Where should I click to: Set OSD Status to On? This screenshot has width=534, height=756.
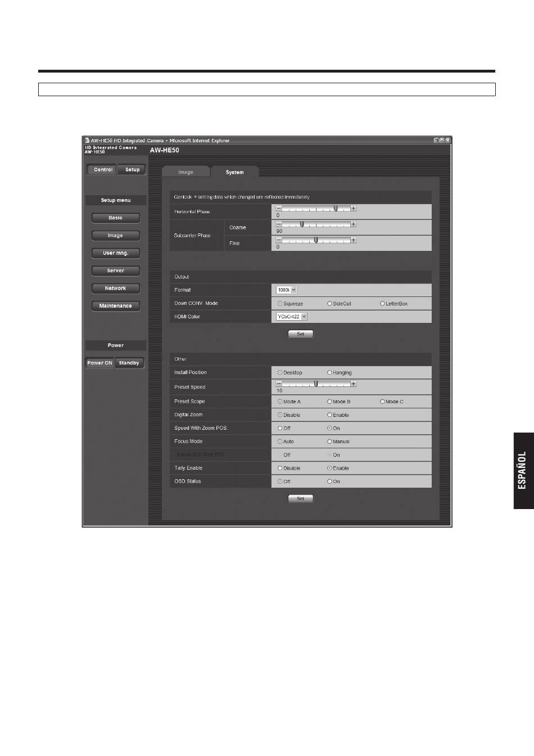click(x=329, y=481)
